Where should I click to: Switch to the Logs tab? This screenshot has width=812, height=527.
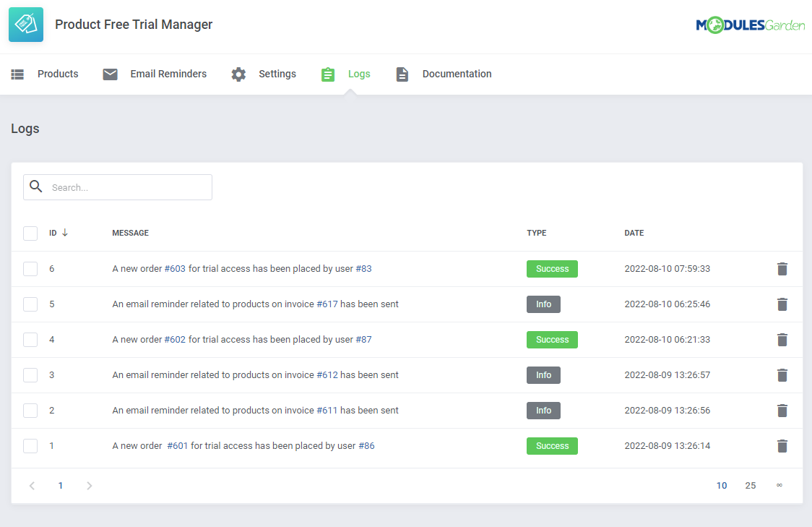coord(359,74)
